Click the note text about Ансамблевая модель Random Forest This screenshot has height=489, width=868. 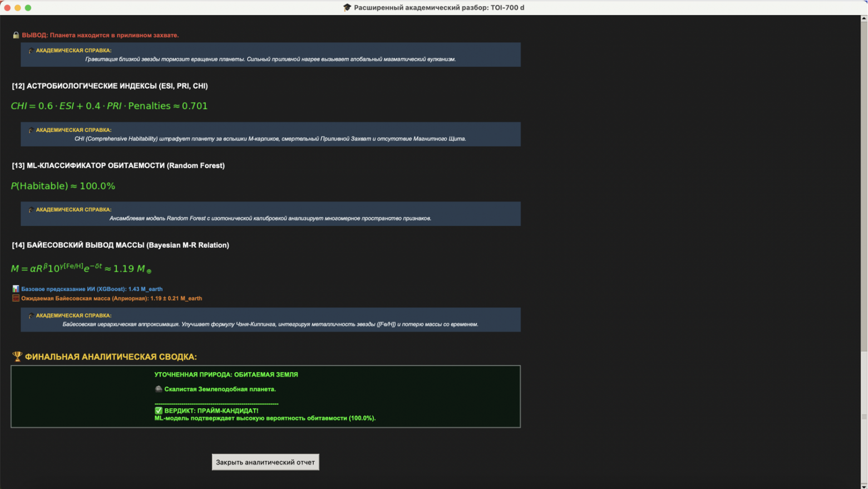click(270, 218)
